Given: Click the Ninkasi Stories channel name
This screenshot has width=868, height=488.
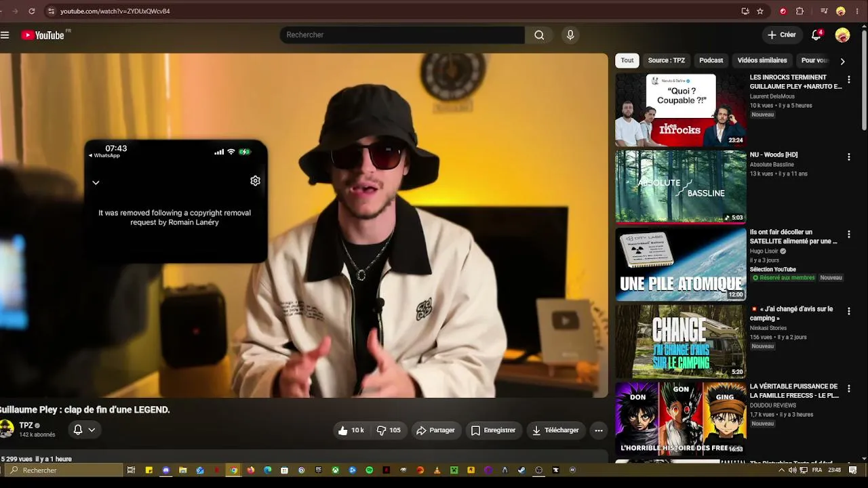Looking at the screenshot, I should pyautogui.click(x=768, y=328).
